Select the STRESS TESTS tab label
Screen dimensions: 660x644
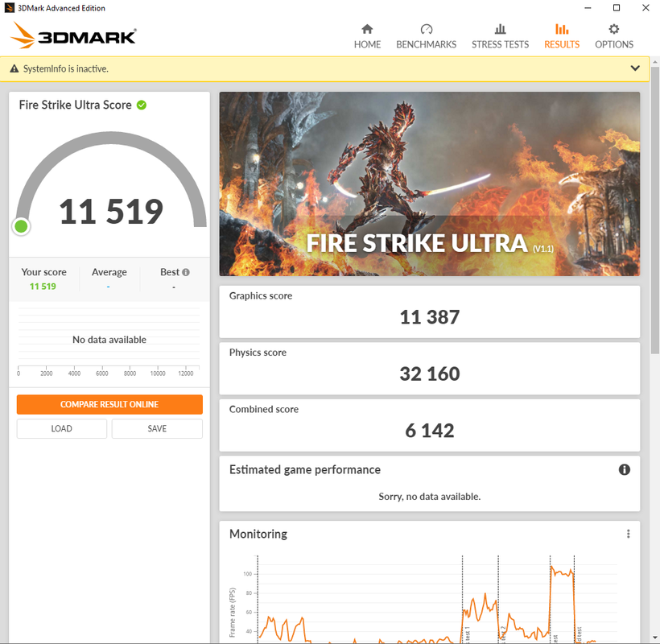500,44
